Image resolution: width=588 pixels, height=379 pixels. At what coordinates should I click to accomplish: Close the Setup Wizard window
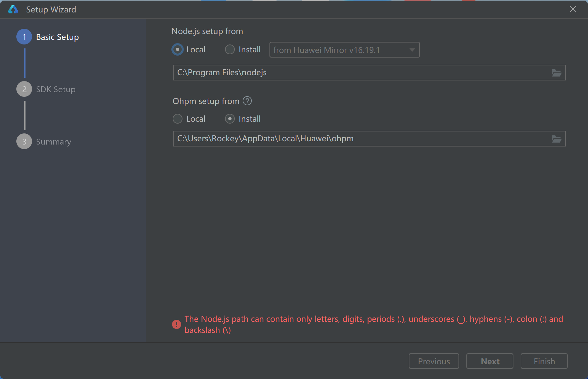coord(573,9)
